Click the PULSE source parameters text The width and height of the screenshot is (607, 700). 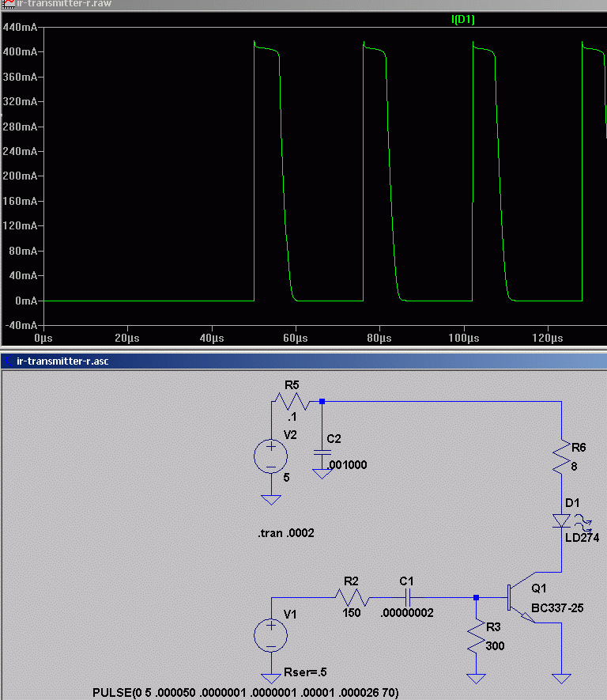(245, 693)
